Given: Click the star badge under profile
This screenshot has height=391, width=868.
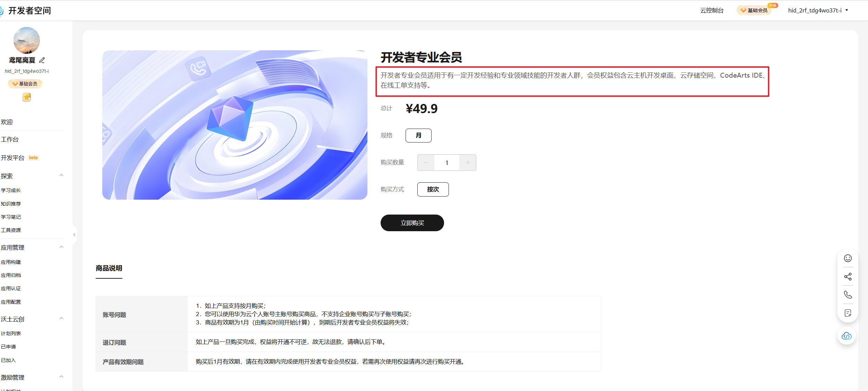Looking at the screenshot, I should pos(27,97).
